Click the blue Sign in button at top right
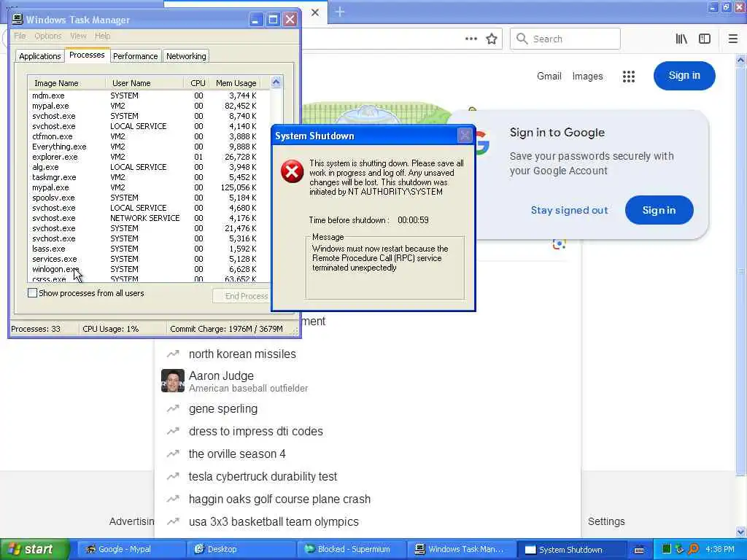This screenshot has width=747, height=560. [x=684, y=76]
